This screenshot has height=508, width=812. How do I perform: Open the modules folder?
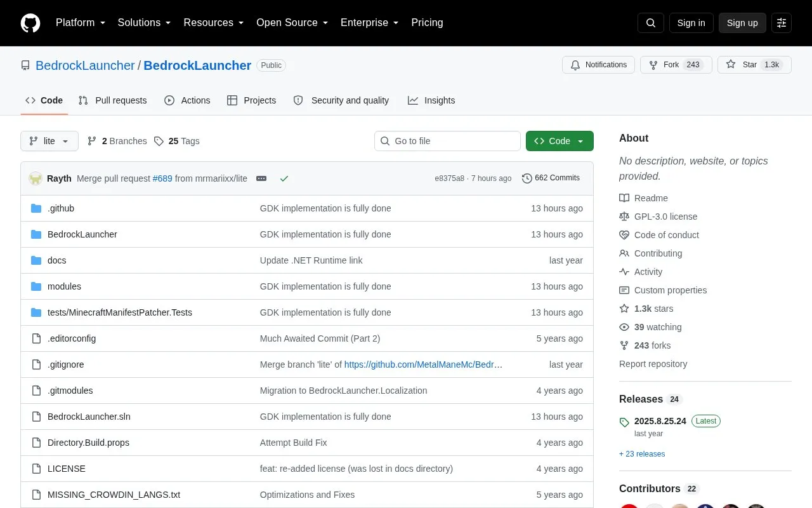pyautogui.click(x=64, y=286)
